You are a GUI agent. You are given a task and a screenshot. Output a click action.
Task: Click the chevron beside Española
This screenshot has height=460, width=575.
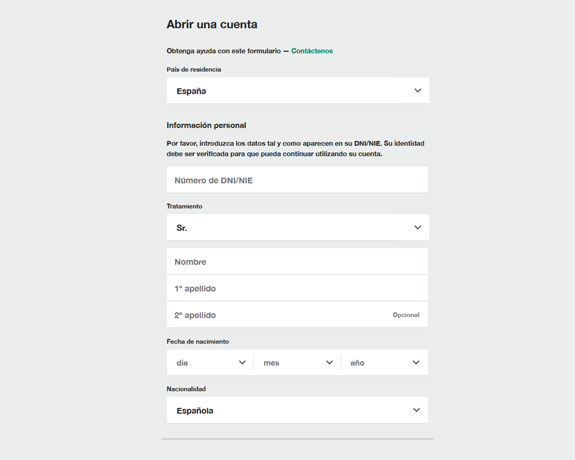[416, 410]
